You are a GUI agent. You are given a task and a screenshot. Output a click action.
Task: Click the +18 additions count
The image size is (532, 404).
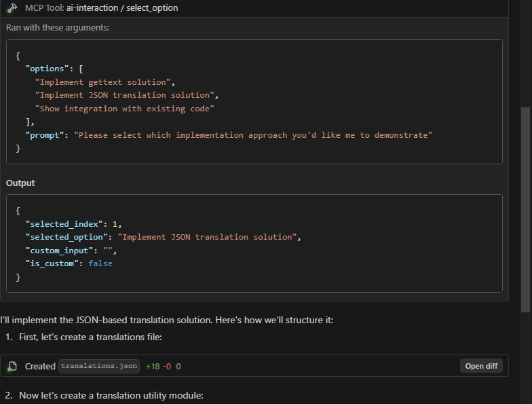point(152,366)
